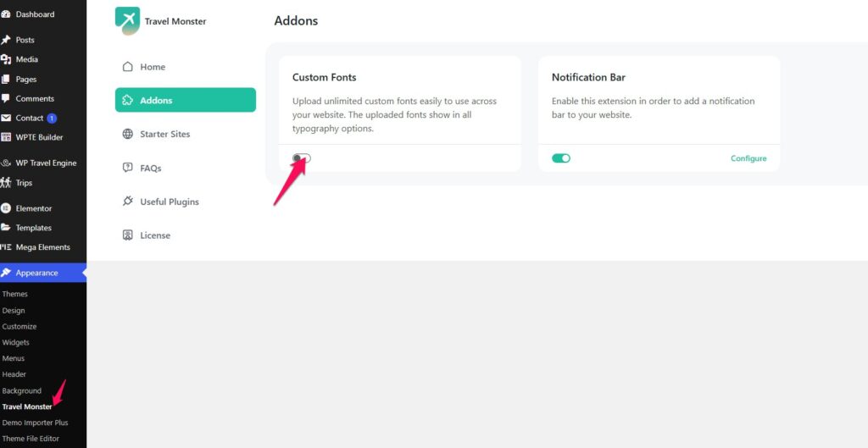Click the License badge icon
The image size is (868, 448).
pos(128,235)
